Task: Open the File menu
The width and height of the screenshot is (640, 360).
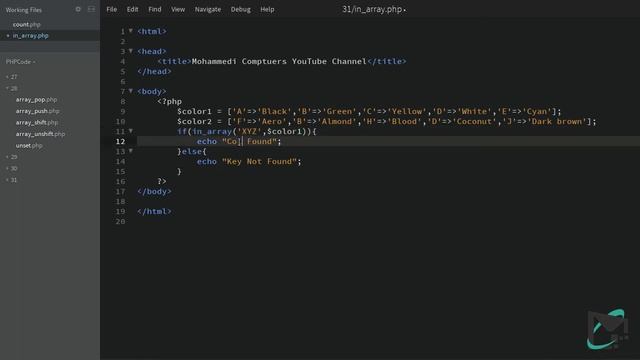Action: pos(111,9)
